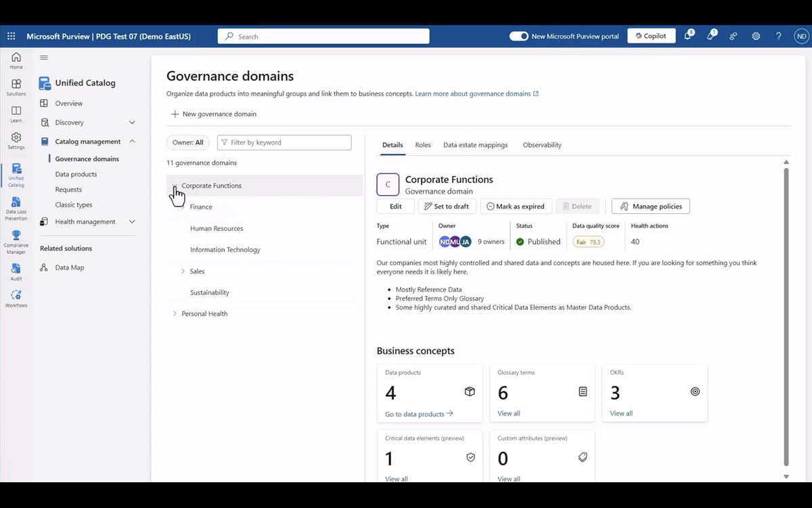Click the Data products cube icon
The height and width of the screenshot is (508, 812).
(x=470, y=391)
